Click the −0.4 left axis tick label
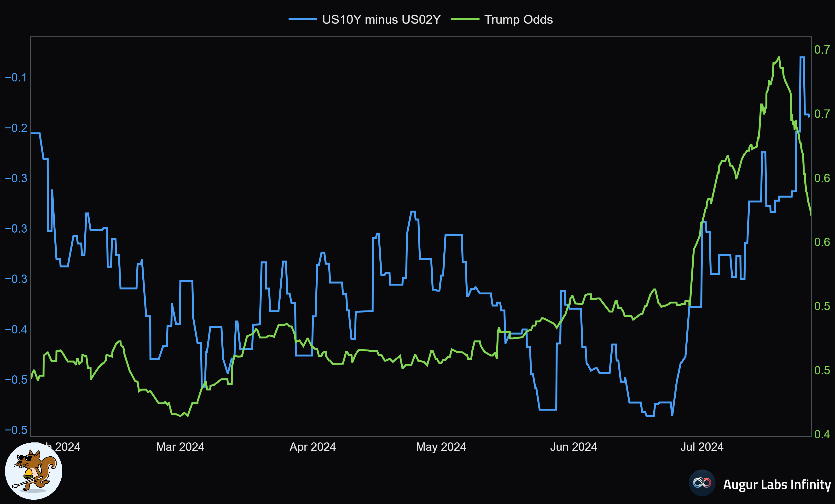 tap(16, 329)
